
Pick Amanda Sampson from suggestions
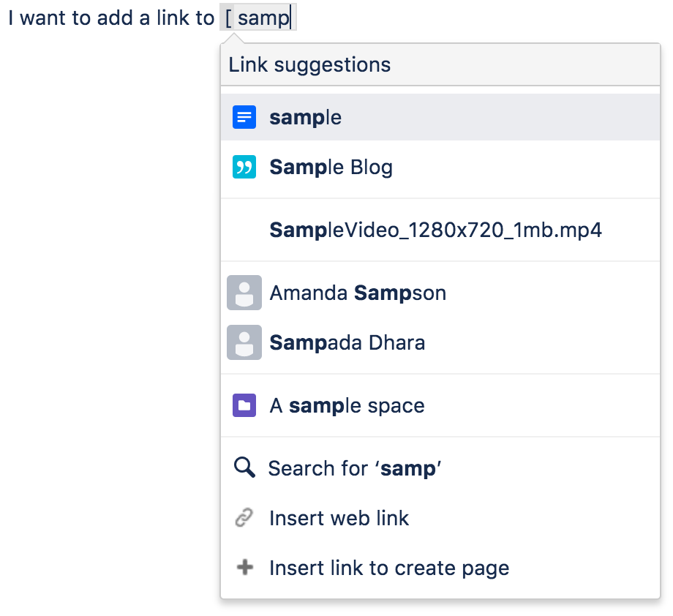pos(440,293)
